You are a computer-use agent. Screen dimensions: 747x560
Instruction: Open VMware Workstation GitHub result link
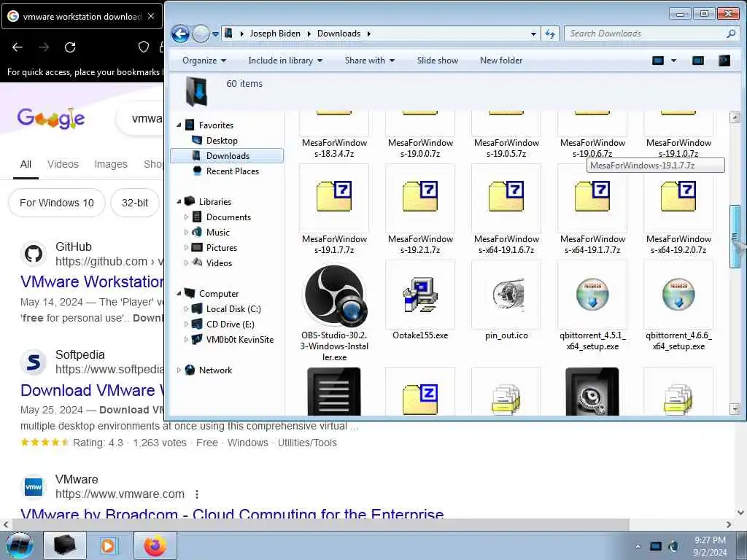pos(92,281)
